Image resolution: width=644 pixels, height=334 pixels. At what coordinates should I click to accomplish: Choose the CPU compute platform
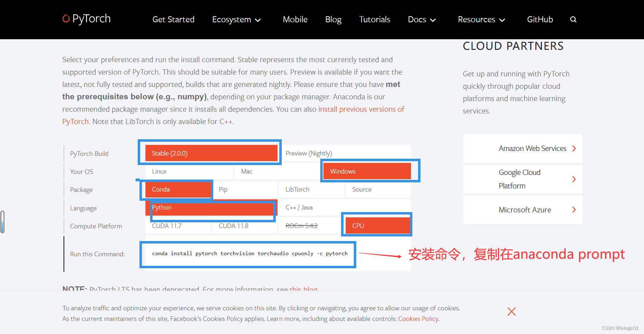click(378, 225)
